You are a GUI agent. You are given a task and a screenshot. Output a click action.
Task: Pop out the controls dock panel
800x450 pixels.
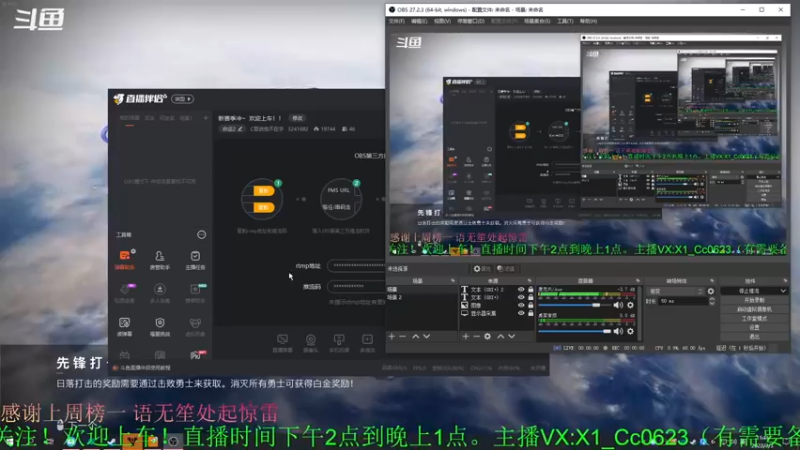(785, 281)
